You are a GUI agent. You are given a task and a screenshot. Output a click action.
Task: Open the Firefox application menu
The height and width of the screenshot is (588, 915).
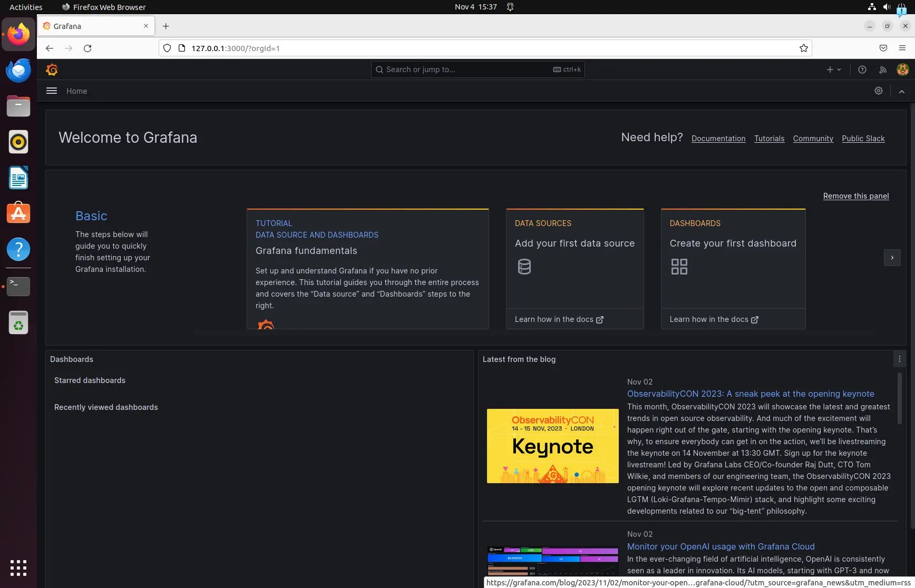(902, 48)
